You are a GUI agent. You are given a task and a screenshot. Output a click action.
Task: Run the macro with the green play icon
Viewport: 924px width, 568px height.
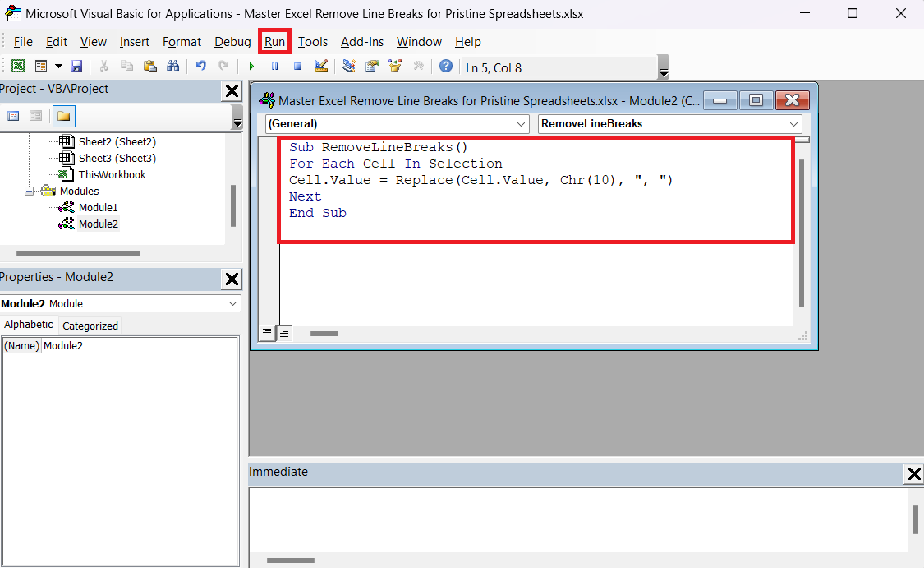(251, 67)
